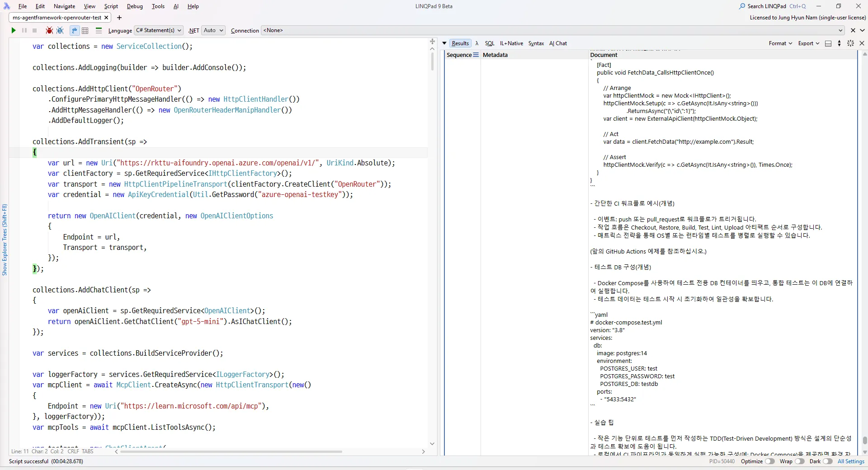Click the editor horizontal scrollbar
The width and height of the screenshot is (868, 470).
coord(231,451)
